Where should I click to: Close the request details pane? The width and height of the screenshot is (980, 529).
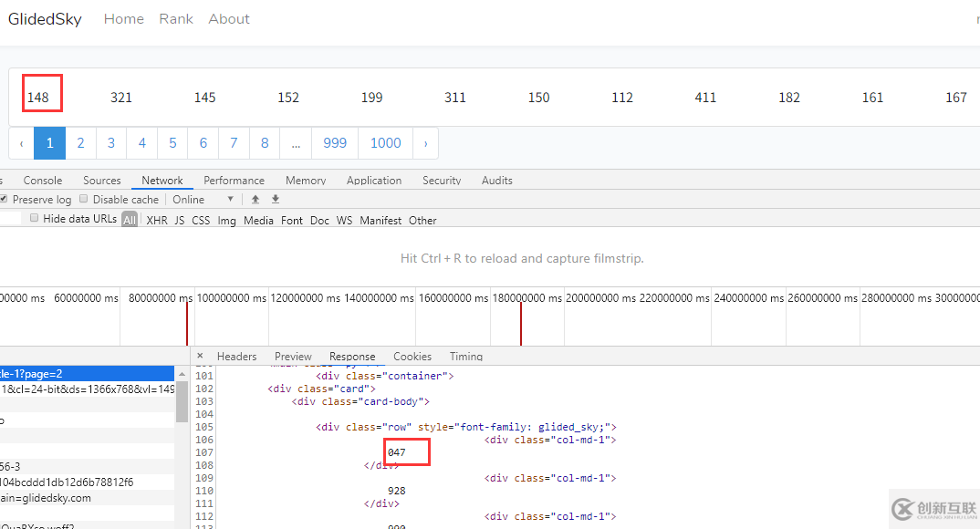click(x=200, y=356)
